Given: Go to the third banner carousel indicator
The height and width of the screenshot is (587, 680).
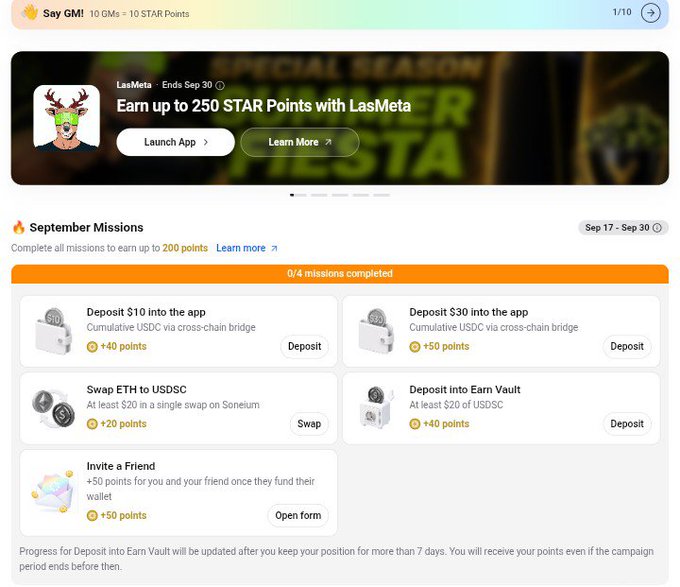Looking at the screenshot, I should coord(340,195).
